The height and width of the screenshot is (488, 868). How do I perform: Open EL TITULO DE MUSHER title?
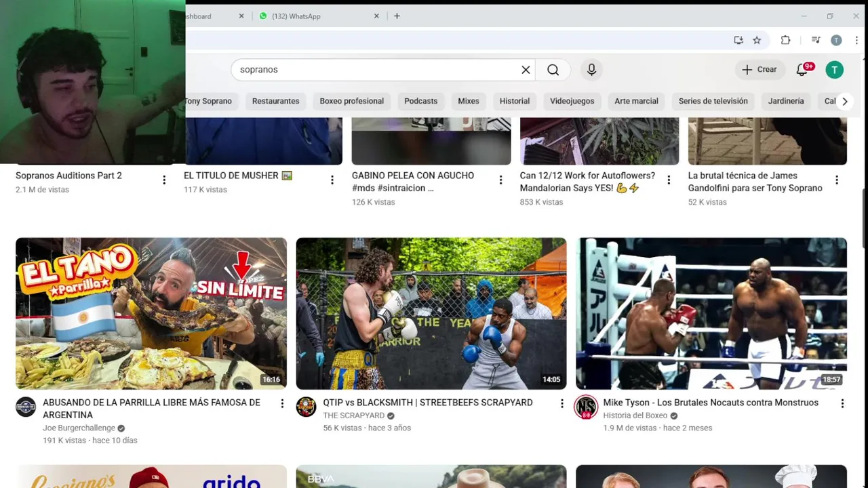(x=237, y=176)
